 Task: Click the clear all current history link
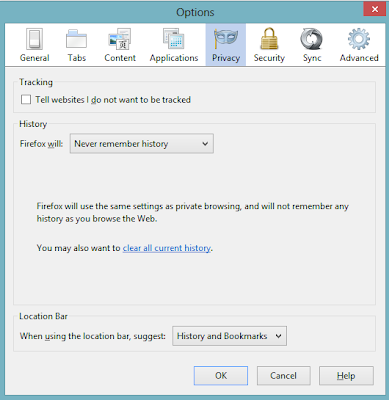tap(167, 248)
